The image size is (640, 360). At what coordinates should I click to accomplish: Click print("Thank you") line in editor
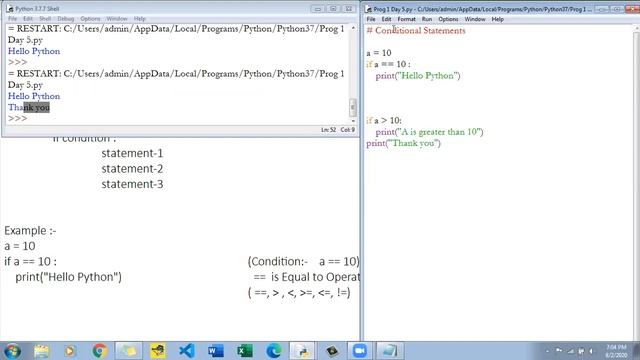click(404, 143)
